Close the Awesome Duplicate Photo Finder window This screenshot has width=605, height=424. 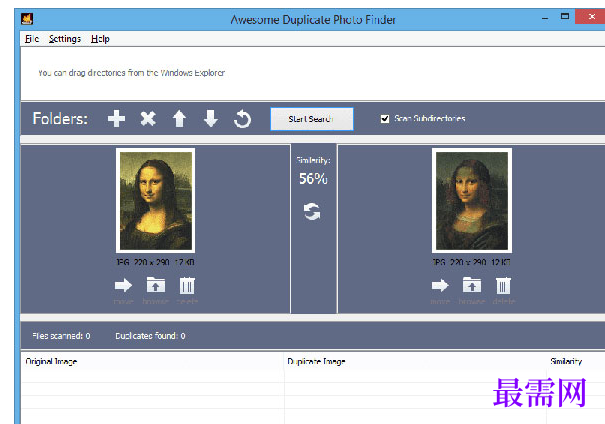coord(591,17)
